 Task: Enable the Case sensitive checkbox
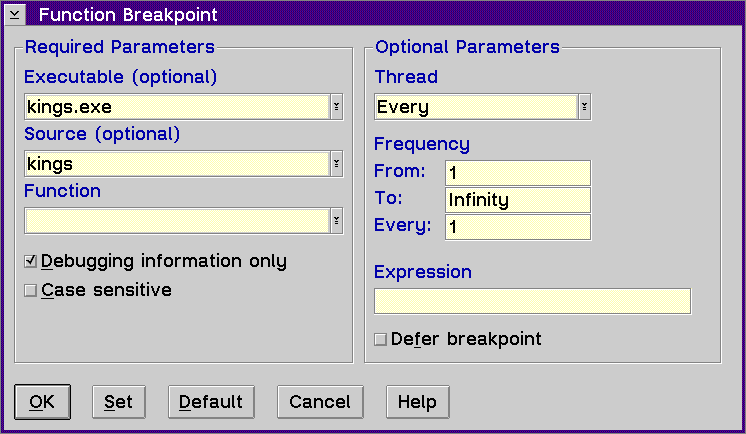(30, 290)
